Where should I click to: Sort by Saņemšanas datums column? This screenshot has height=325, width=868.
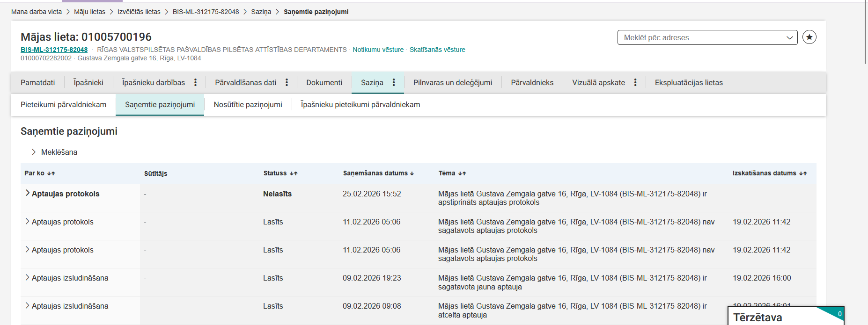point(412,173)
